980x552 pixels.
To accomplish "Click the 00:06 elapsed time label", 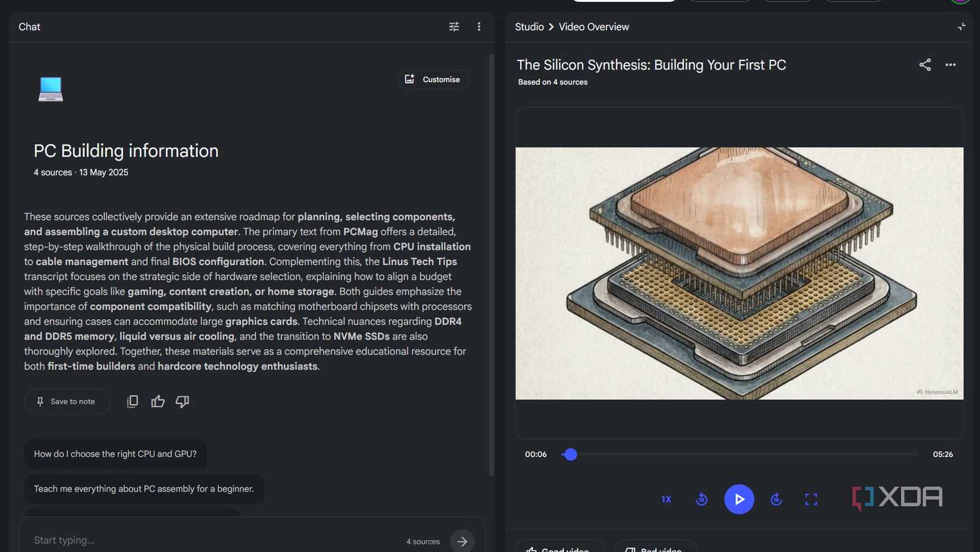I will click(x=535, y=455).
